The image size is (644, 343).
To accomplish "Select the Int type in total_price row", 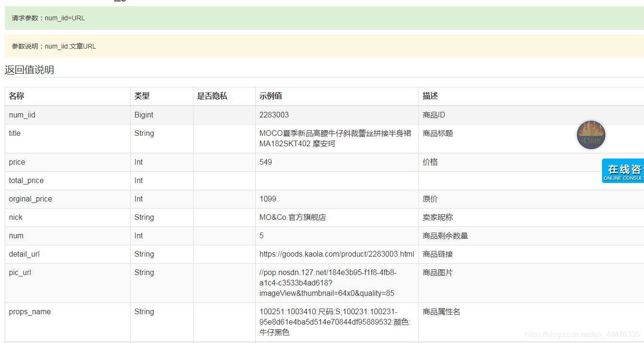I will coord(139,180).
